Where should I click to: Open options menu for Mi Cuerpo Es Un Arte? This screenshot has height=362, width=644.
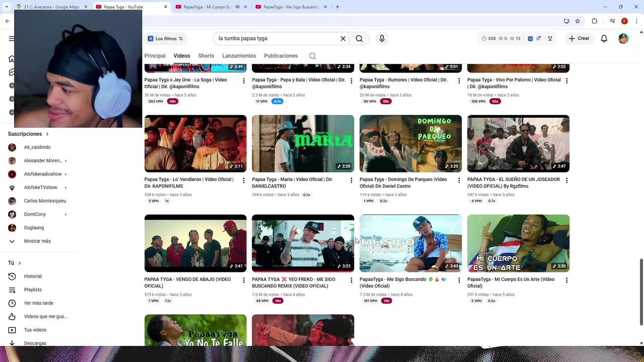pos(567,281)
